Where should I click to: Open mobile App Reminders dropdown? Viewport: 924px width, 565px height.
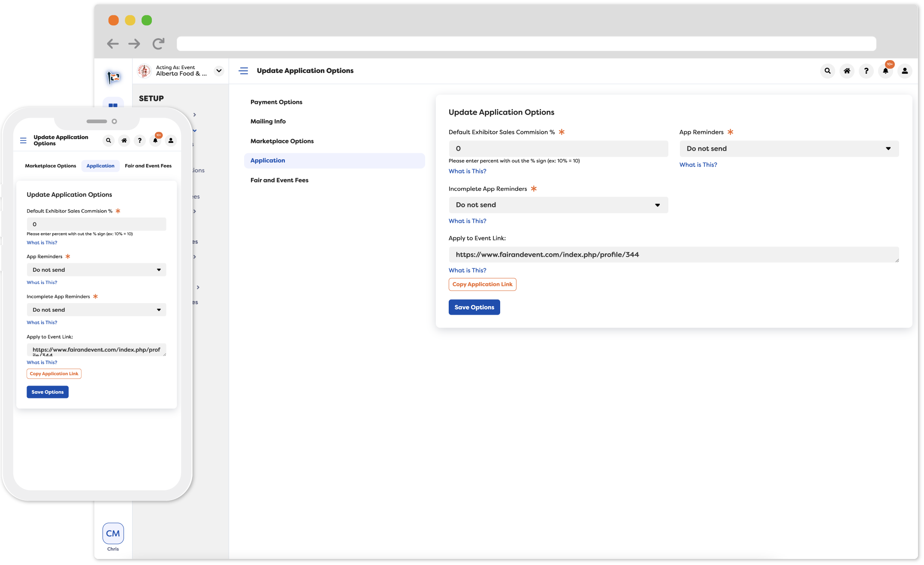click(x=96, y=270)
